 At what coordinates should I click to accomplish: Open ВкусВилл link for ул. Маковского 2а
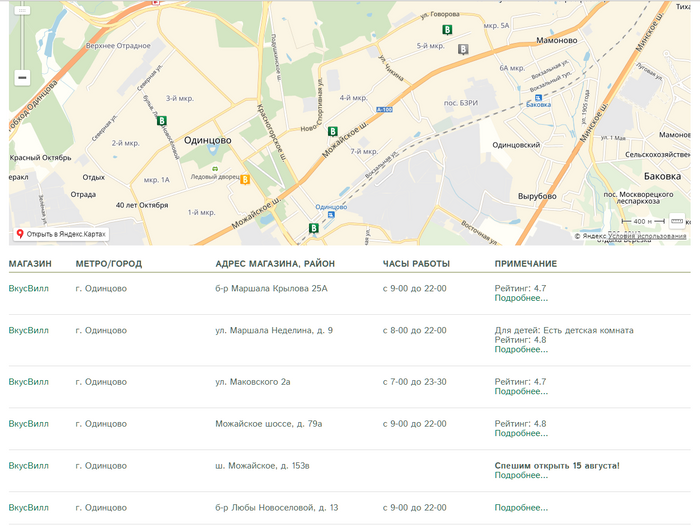[x=29, y=382]
